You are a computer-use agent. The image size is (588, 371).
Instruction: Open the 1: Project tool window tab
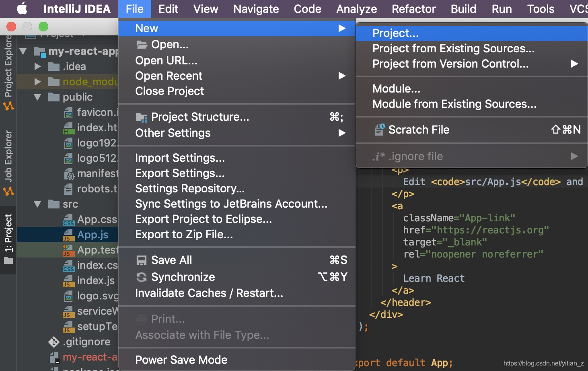click(x=8, y=239)
